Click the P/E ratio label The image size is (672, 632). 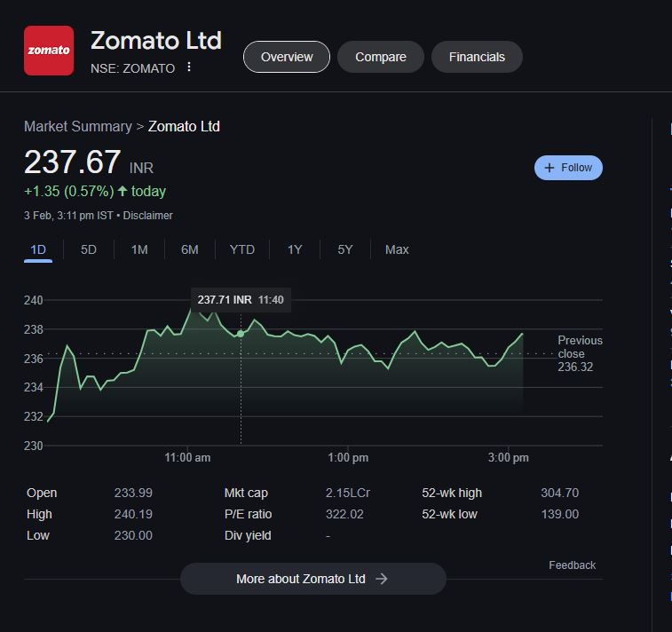point(249,514)
